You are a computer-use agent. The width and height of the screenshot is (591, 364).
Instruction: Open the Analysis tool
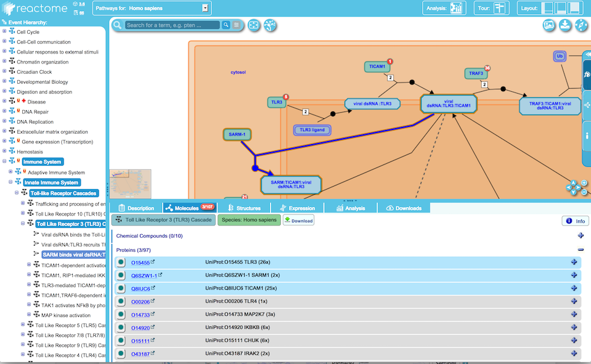click(456, 8)
